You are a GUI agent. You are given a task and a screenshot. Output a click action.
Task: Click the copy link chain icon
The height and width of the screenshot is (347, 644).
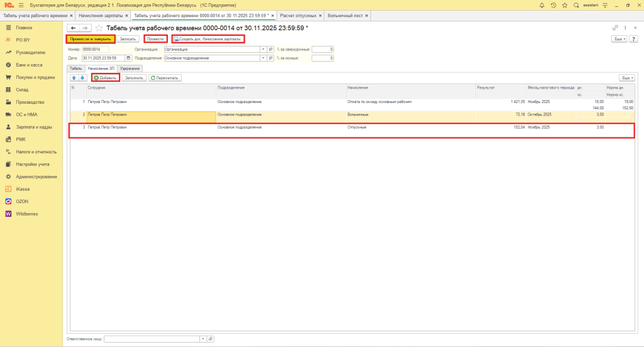pos(615,28)
